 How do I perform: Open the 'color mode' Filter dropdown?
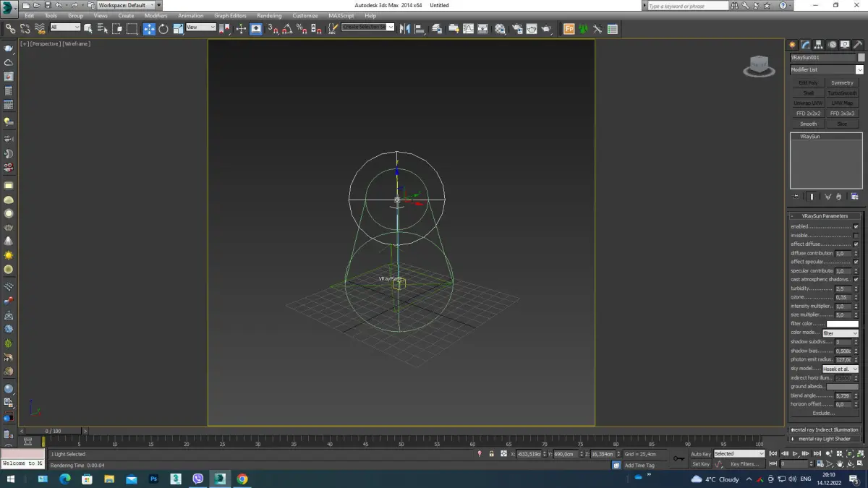[x=840, y=333]
